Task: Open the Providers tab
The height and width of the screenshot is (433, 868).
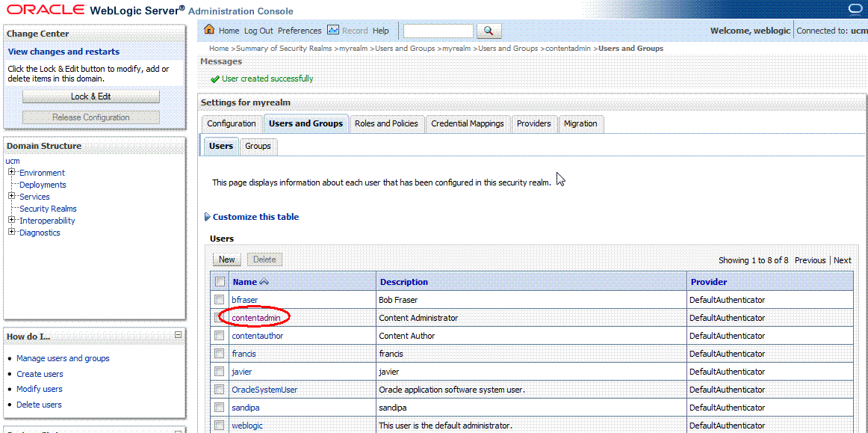Action: (x=533, y=123)
